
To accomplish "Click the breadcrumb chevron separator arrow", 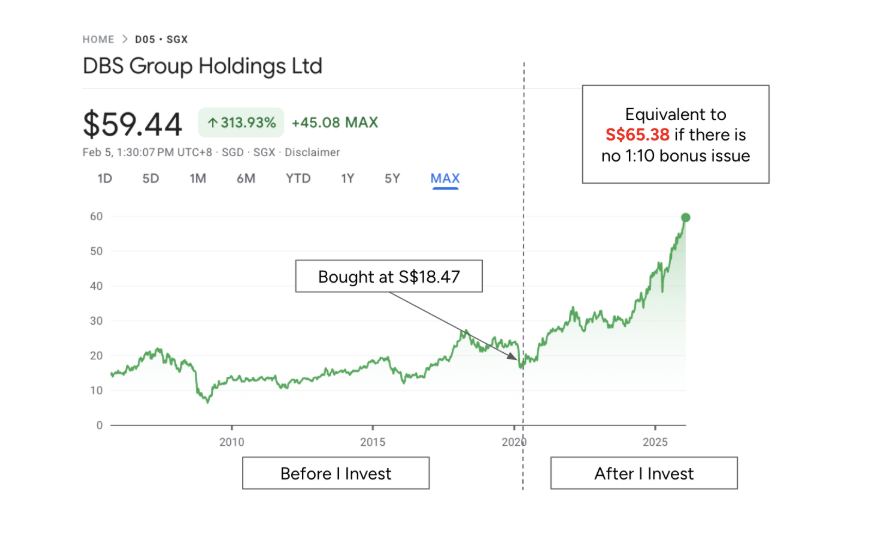I will 125,40.
